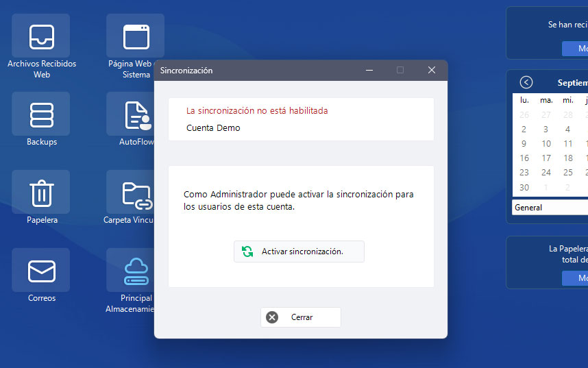This screenshot has height=368, width=588.
Task: Click the Cerrar button
Action: pyautogui.click(x=301, y=317)
